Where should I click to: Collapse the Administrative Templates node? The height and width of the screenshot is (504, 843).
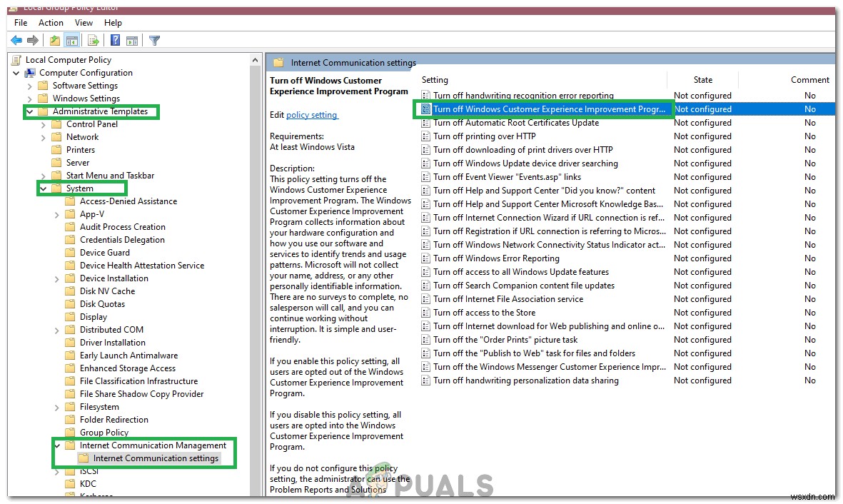30,111
